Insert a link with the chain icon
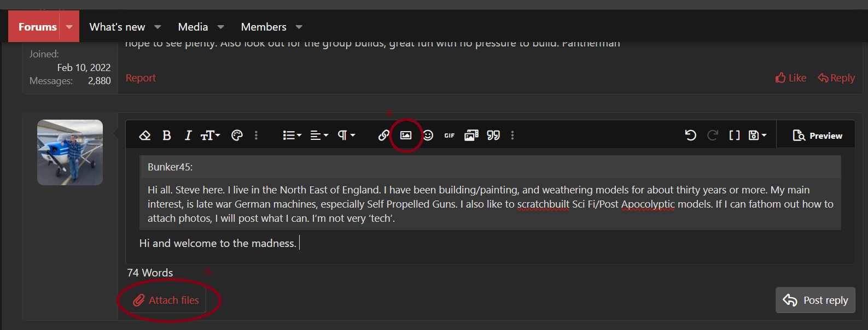The width and height of the screenshot is (868, 330). click(x=384, y=135)
